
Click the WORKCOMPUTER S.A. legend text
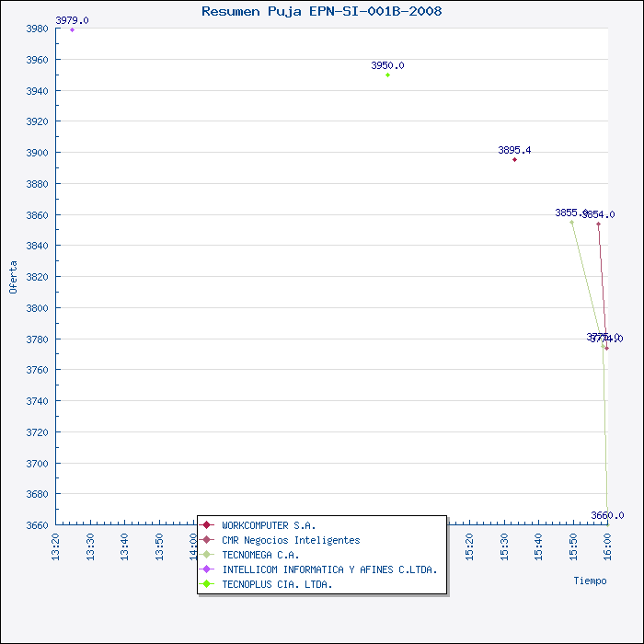pos(268,525)
